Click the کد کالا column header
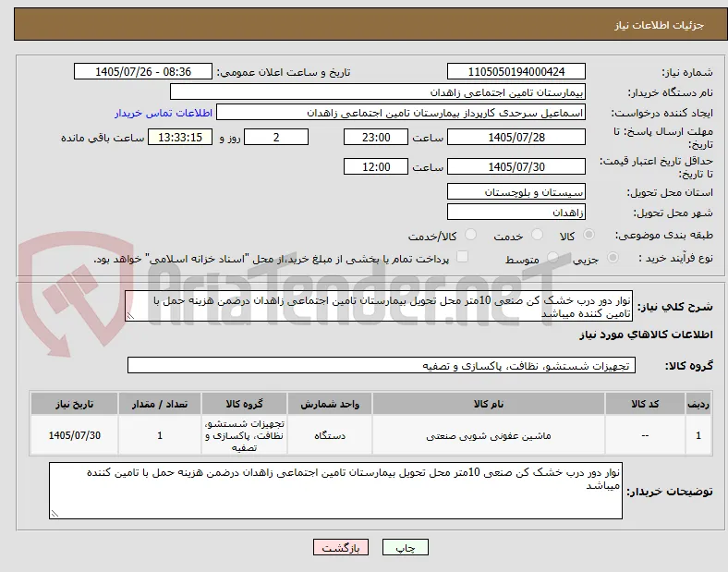The width and height of the screenshot is (728, 572). [645, 404]
